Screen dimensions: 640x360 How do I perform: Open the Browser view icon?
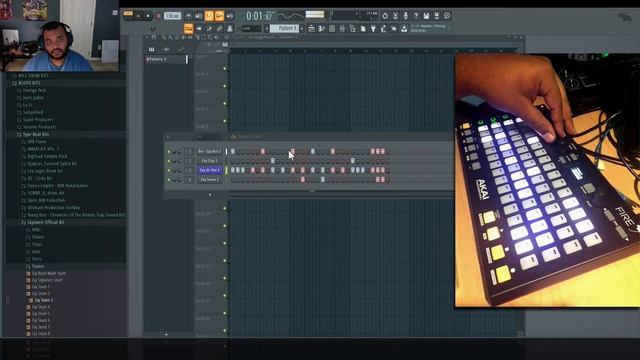pos(353,29)
